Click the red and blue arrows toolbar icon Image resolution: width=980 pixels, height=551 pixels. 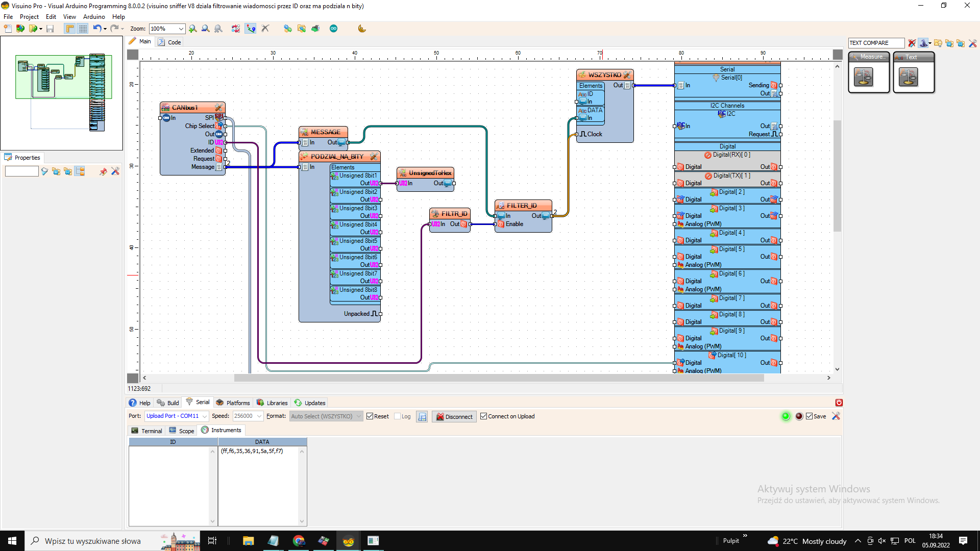tap(236, 29)
